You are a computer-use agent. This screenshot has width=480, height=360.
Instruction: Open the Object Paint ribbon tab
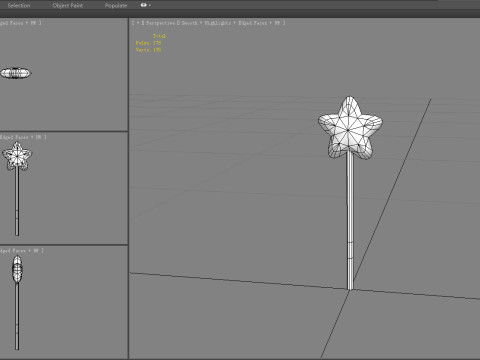68,5
